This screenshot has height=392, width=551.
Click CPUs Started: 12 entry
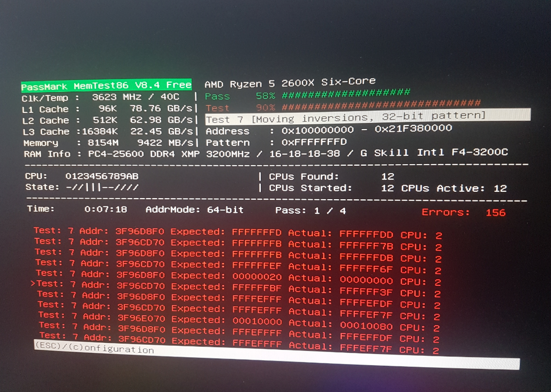pos(331,188)
